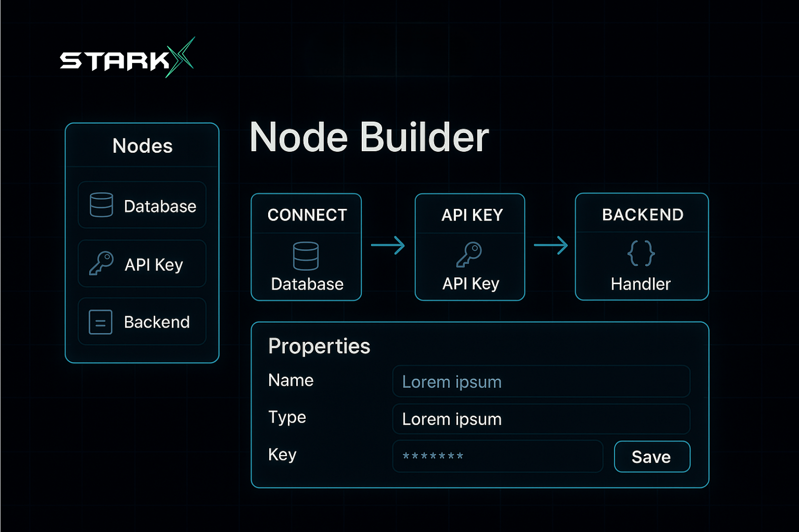799x532 pixels.
Task: Focus the masked Key input field
Action: click(x=498, y=456)
